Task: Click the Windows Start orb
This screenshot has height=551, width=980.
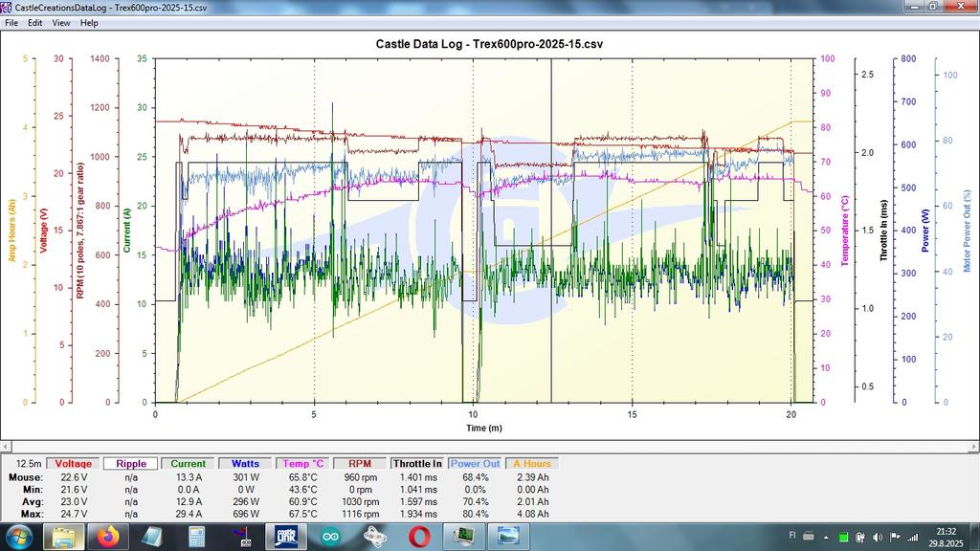Action: point(19,537)
